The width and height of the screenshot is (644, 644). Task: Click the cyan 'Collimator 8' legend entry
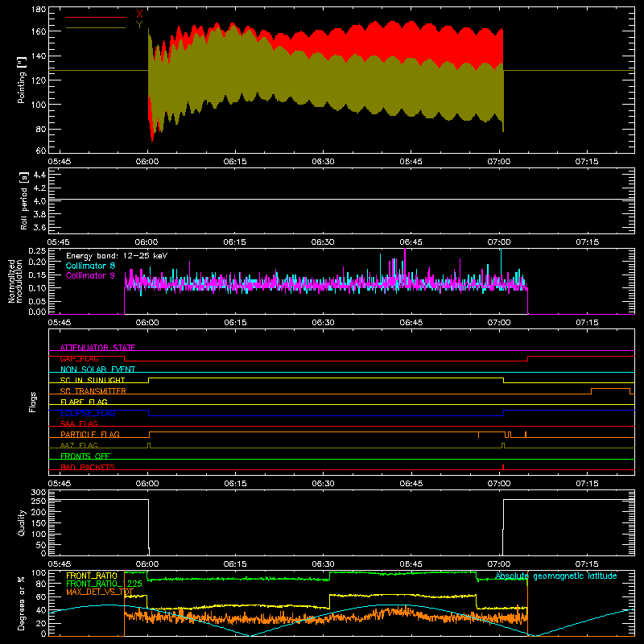tap(90, 266)
